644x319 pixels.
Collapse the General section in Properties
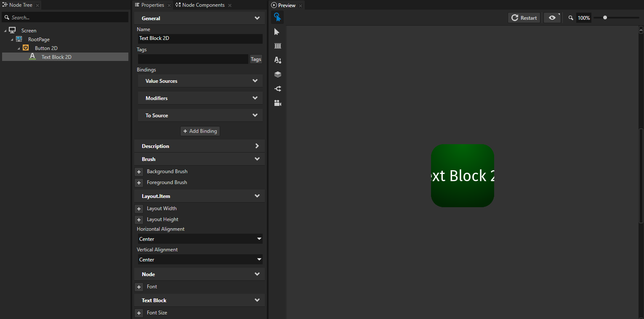coord(257,18)
